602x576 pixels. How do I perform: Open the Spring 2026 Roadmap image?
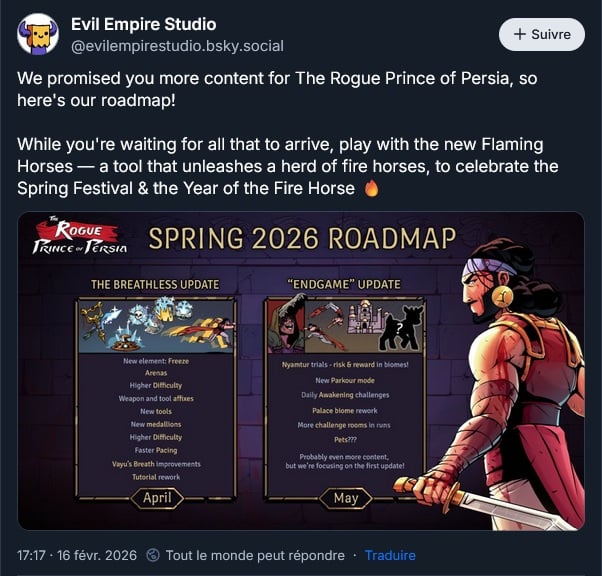pos(301,371)
